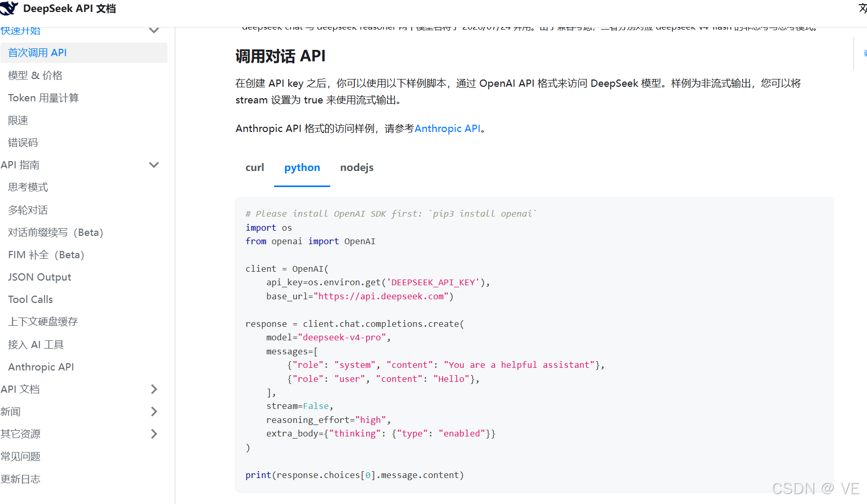867x504 pixels.
Task: Go to 模型 & 价格 page
Action: tap(35, 75)
